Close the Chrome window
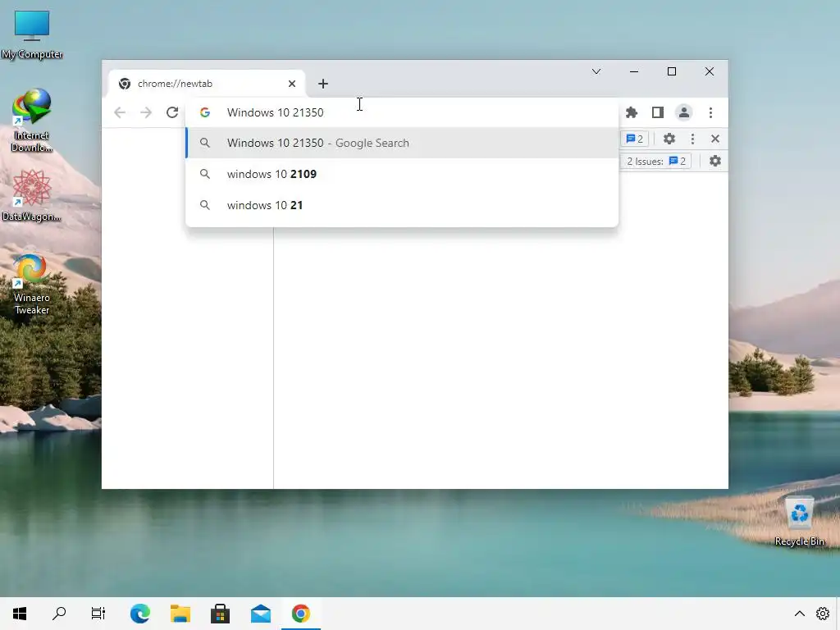The height and width of the screenshot is (630, 840). tap(710, 71)
